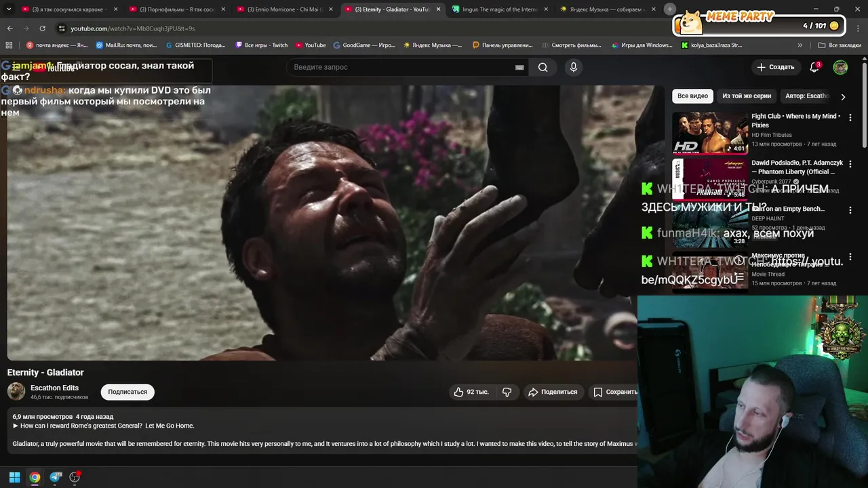
Task: Open the Chrome apps grid in bookmarks bar
Action: click(x=9, y=45)
